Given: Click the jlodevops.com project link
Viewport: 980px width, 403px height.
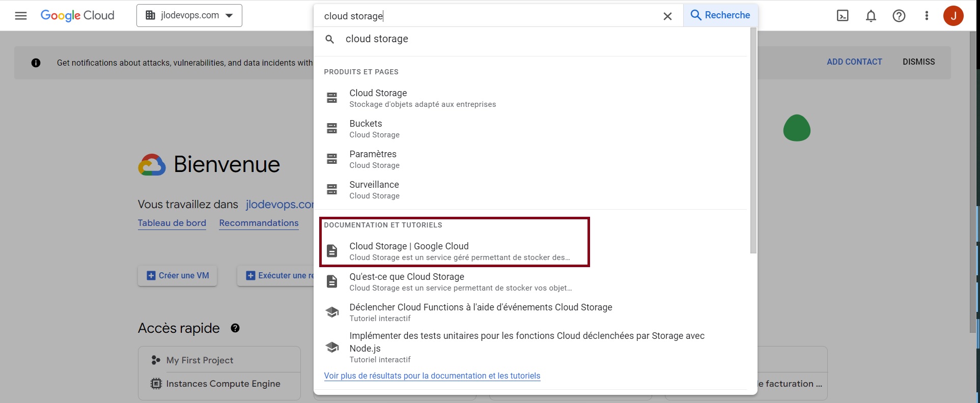Looking at the screenshot, I should [x=279, y=205].
